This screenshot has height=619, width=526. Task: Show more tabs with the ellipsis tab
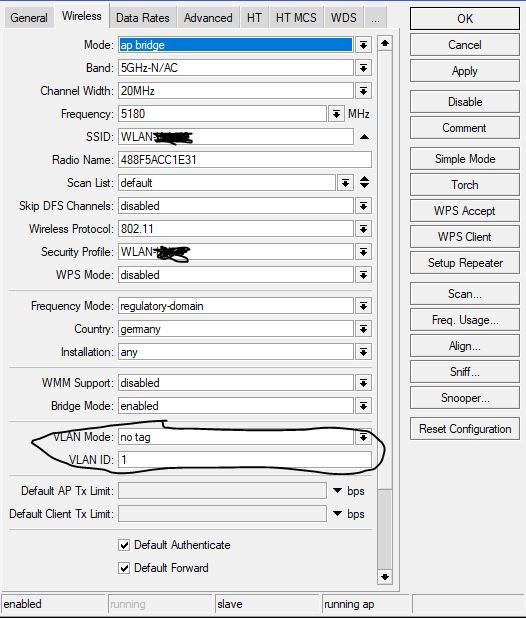[x=375, y=18]
